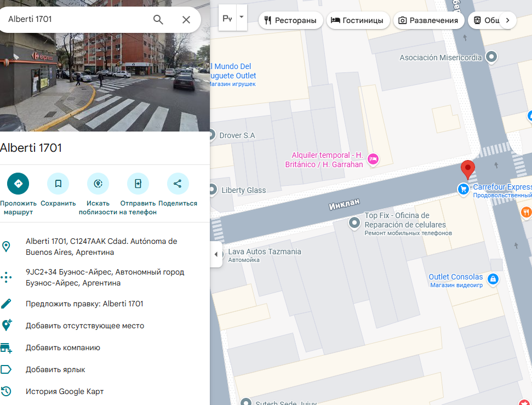Click Добавить компанию

pyautogui.click(x=63, y=347)
